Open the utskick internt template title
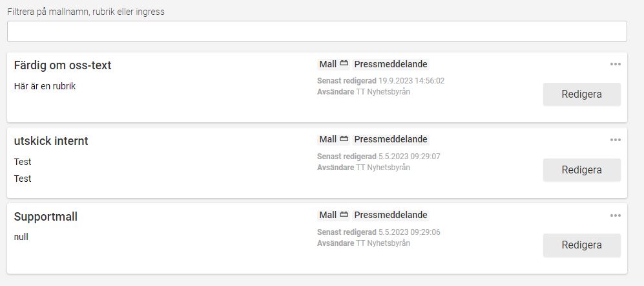Viewport: 644px width, 286px height. coord(51,141)
